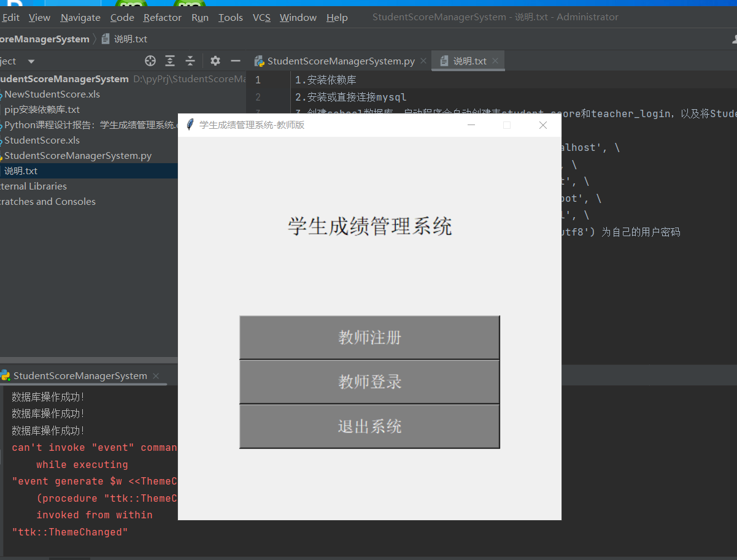This screenshot has width=737, height=560.
Task: Close the 学生成绩管理系统-教师版 window
Action: [x=542, y=125]
